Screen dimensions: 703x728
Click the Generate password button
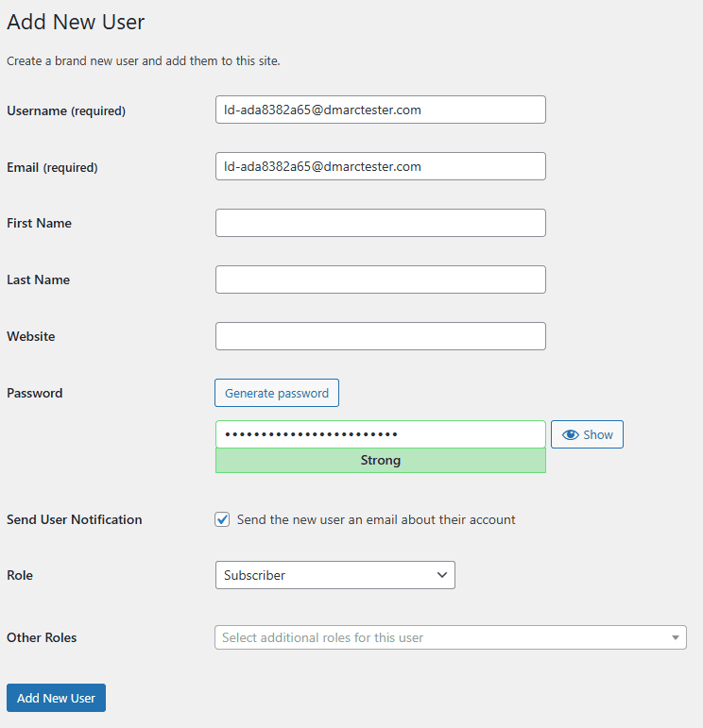coord(277,393)
